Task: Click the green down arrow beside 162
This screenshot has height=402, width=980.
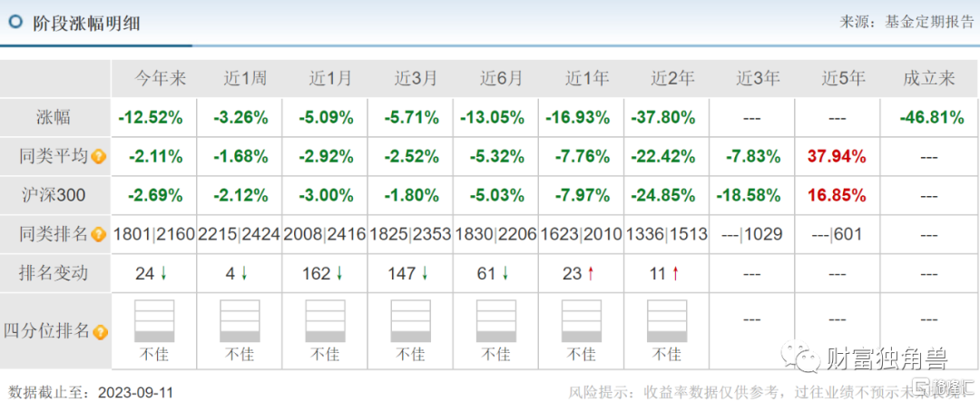Action: point(339,273)
